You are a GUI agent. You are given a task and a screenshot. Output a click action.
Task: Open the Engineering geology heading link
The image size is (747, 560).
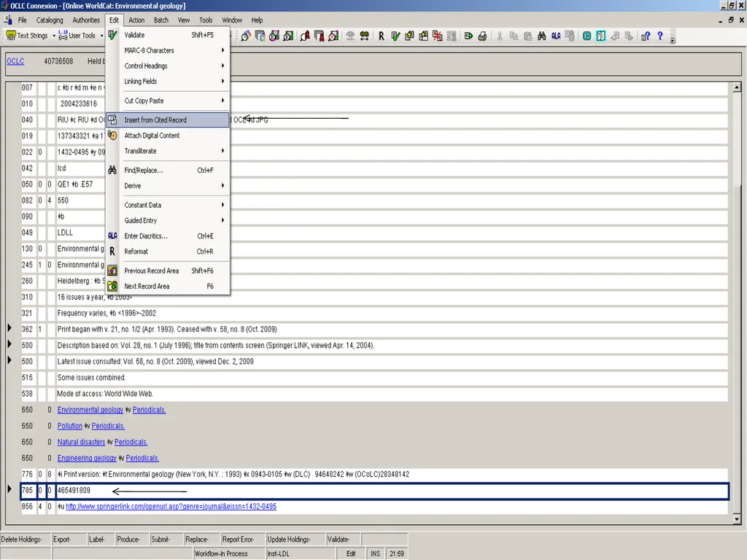click(x=87, y=458)
